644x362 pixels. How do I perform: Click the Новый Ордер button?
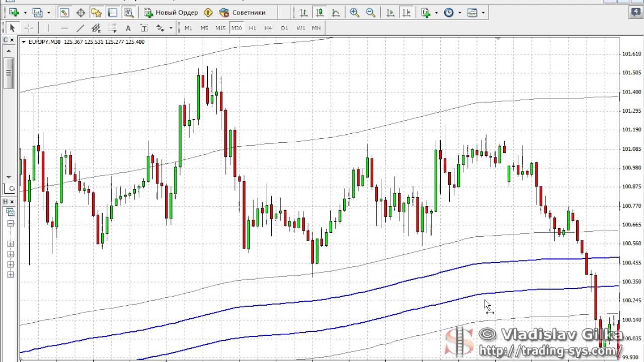[171, 13]
